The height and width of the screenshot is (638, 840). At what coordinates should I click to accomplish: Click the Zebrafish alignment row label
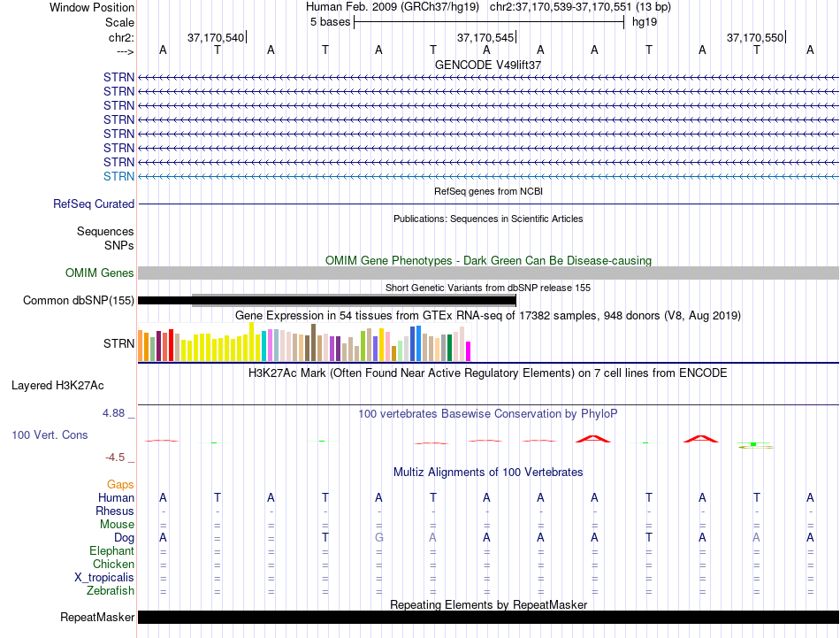tap(111, 590)
